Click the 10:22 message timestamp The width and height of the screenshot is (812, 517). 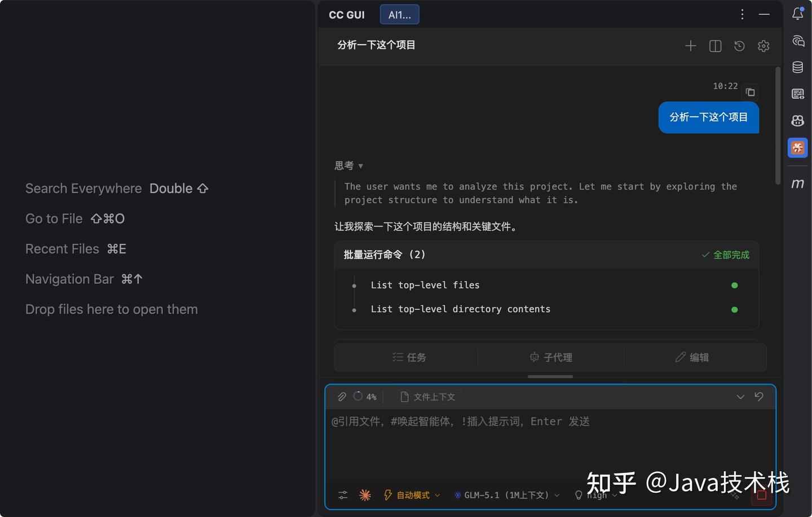click(x=725, y=86)
